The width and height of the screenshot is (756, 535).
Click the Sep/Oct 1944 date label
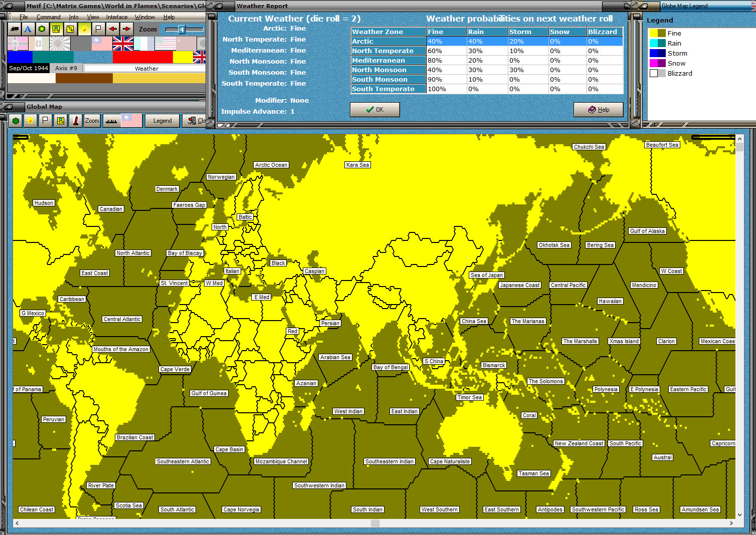29,68
